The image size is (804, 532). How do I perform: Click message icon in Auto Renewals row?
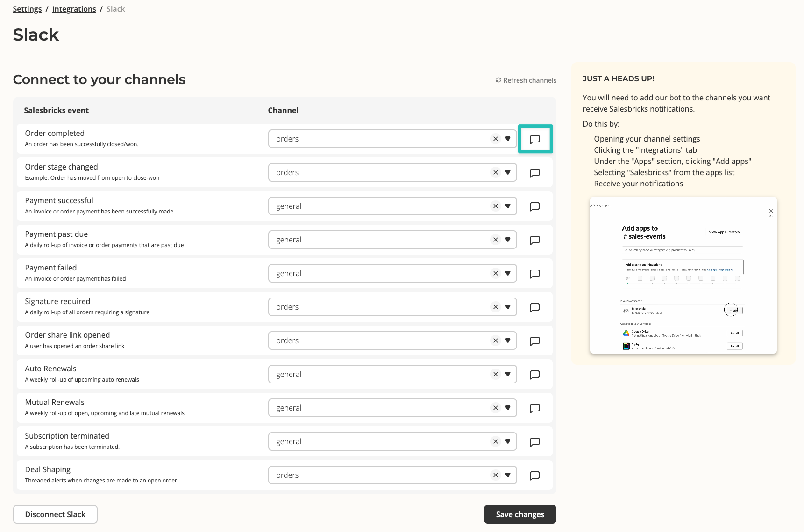535,375
